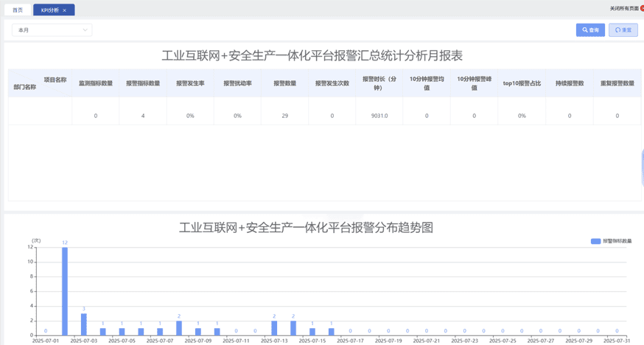Viewport: 644px width, 345px height.
Task: Click the 监测指标数量 column header
Action: 96,83
